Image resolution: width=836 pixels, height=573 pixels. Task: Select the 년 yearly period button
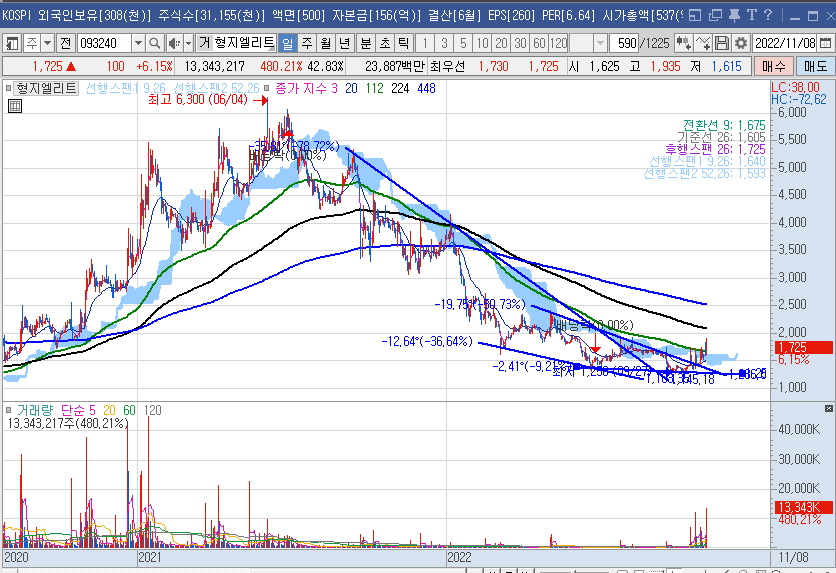(x=345, y=43)
